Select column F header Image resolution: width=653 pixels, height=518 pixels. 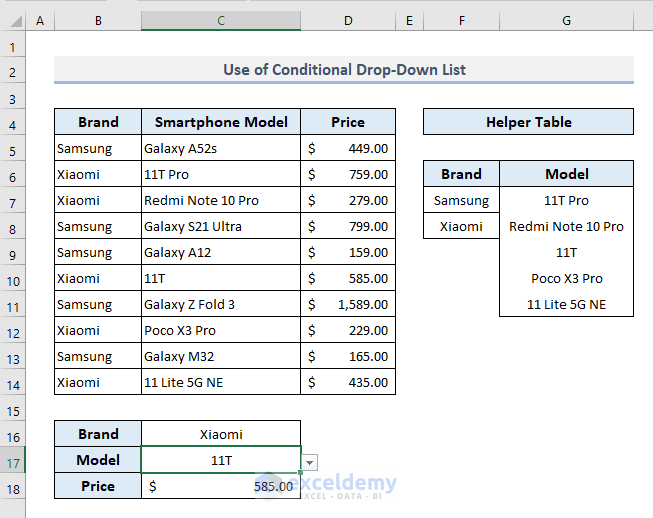click(x=461, y=20)
